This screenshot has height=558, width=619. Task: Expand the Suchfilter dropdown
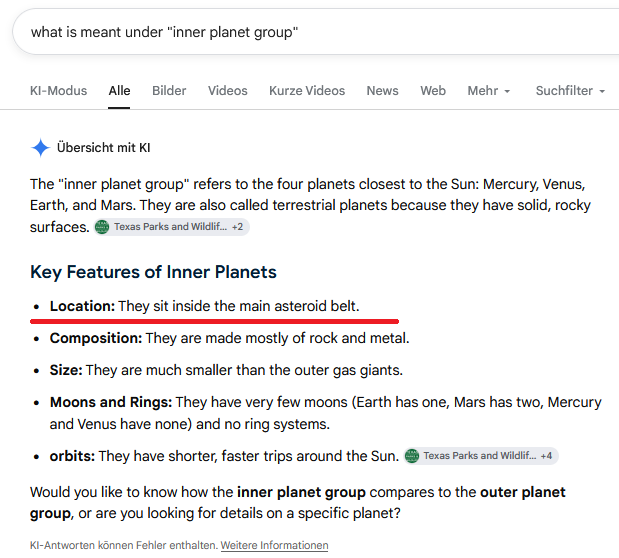pos(570,91)
